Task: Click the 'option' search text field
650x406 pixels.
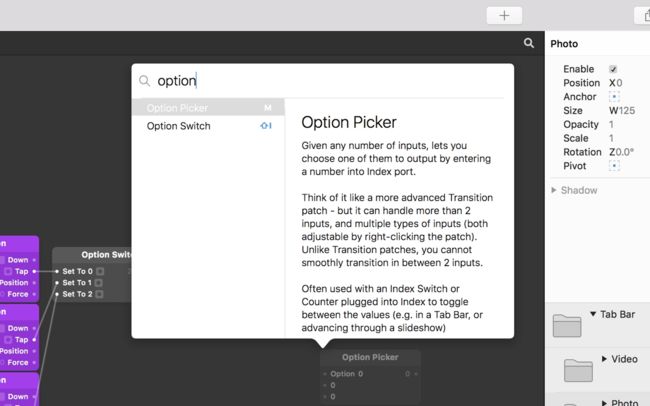Action: 323,80
